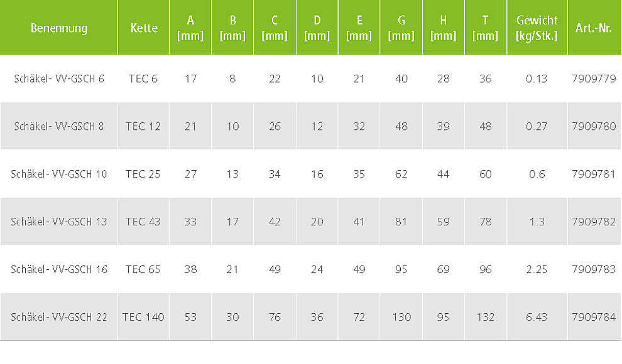Click the Schäkel- VV-GSCH 13 cell
This screenshot has width=622, height=364.
pyautogui.click(x=58, y=222)
